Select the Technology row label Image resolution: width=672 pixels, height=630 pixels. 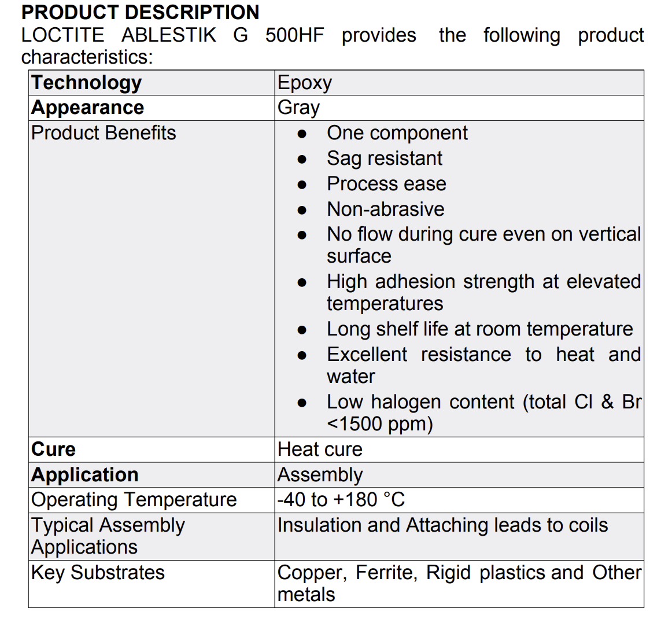[x=87, y=83]
